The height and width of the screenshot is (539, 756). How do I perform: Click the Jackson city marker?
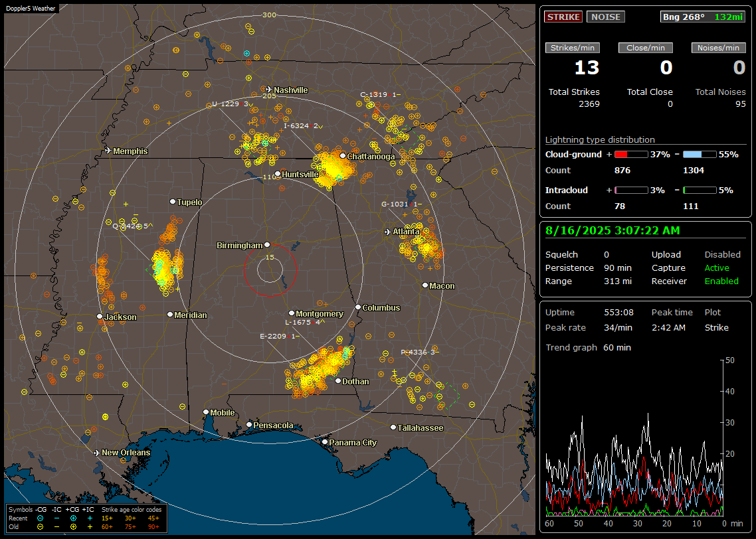tap(100, 317)
